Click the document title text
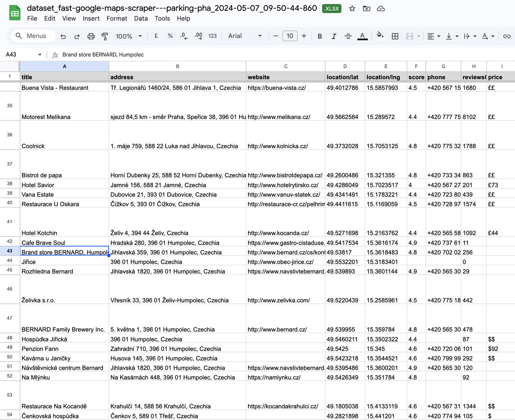The height and width of the screenshot is (420, 515). coord(172,8)
